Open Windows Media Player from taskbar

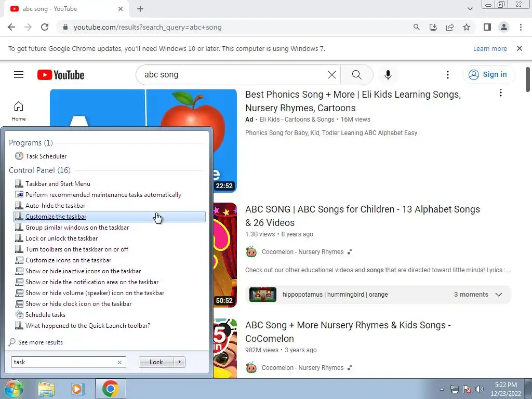click(78, 389)
